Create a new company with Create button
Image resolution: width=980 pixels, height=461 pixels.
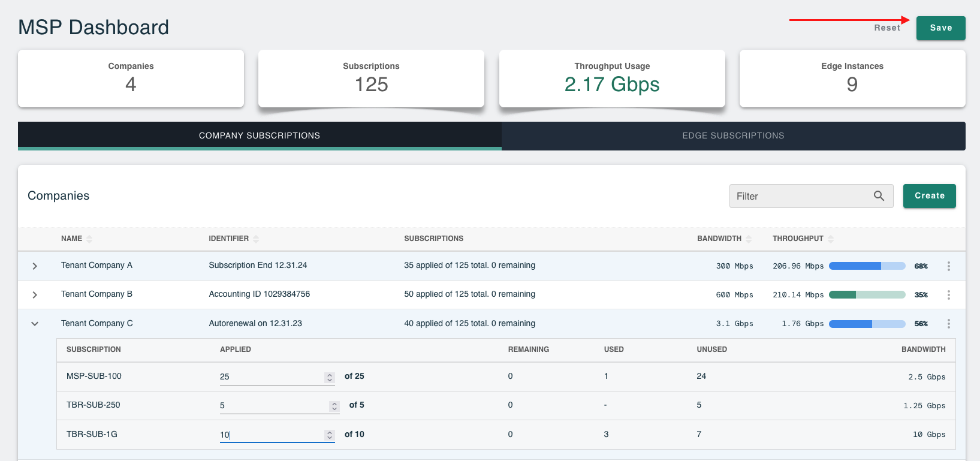[929, 196]
